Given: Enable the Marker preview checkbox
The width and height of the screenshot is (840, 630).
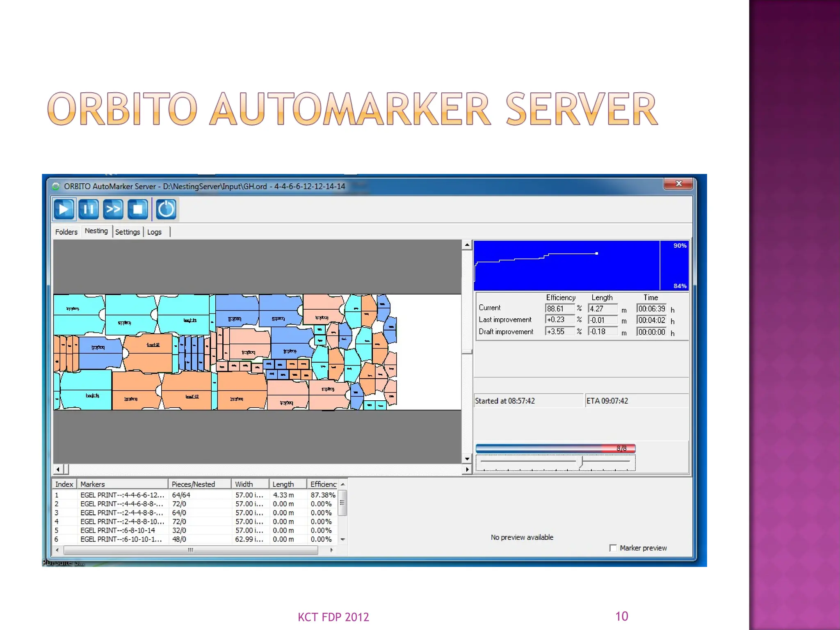Looking at the screenshot, I should (x=613, y=548).
